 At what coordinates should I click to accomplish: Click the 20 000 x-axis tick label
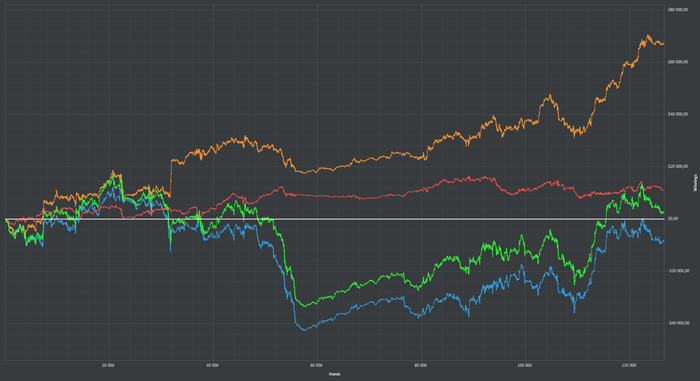point(108,365)
